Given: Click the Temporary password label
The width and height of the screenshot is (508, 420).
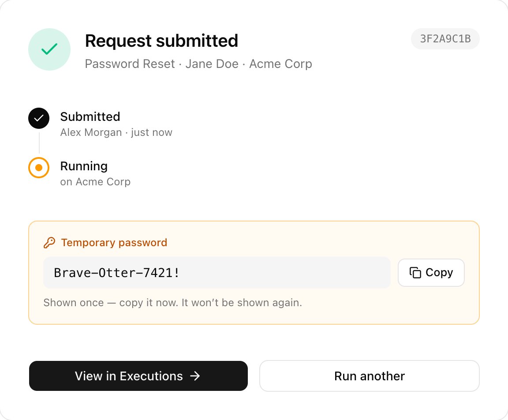Looking at the screenshot, I should click(x=114, y=242).
